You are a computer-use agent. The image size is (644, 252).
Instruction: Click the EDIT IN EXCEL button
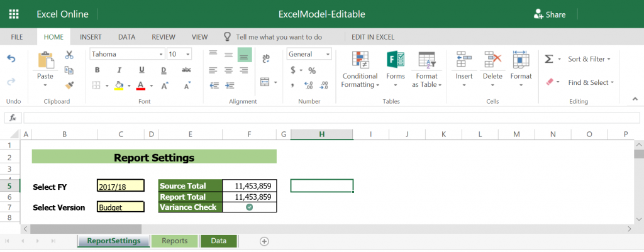373,37
